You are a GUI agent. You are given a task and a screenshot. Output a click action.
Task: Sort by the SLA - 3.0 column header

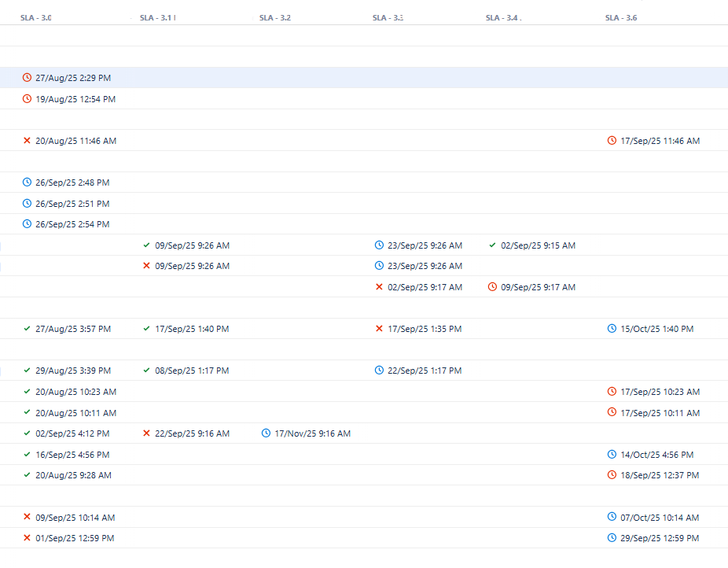coord(36,17)
